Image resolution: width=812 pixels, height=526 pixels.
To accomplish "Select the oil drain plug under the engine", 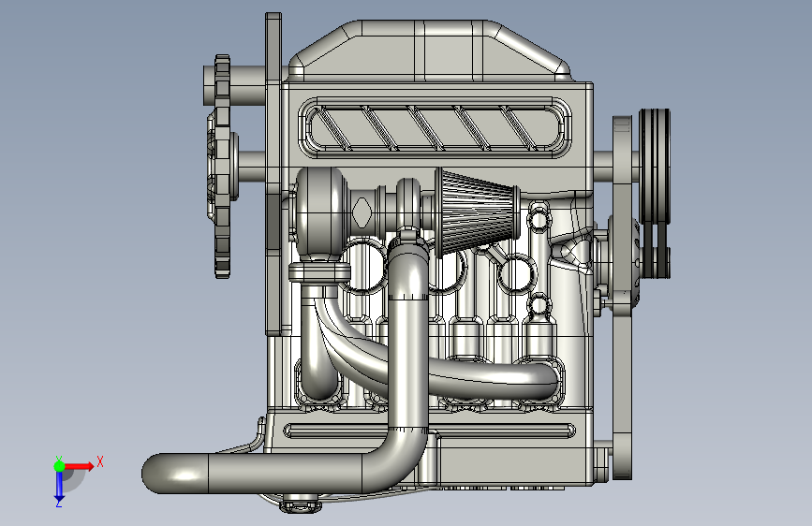I will pos(301,504).
